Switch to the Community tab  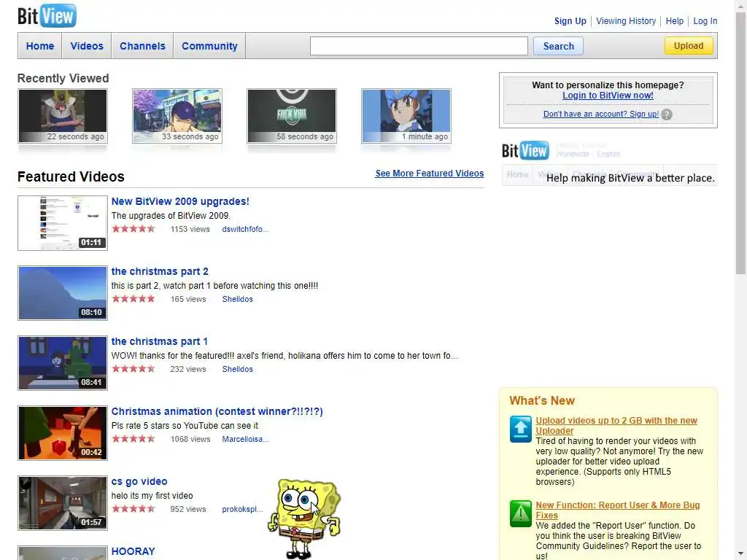pos(209,46)
